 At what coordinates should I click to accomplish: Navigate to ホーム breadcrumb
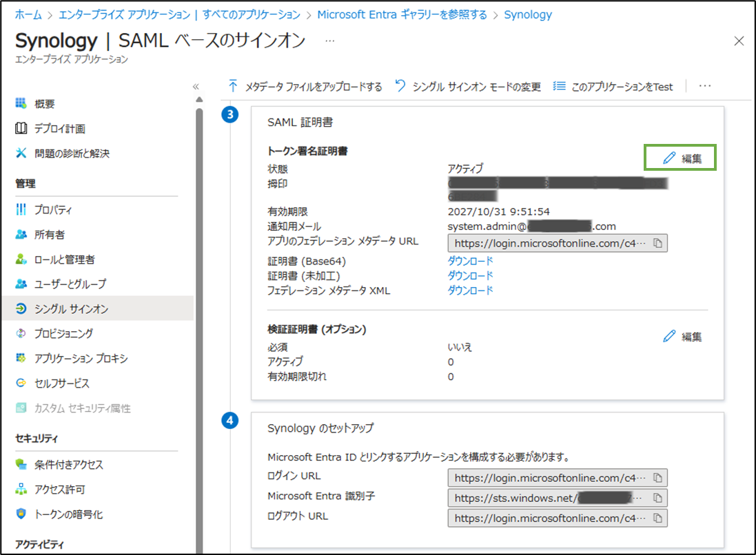tap(28, 15)
